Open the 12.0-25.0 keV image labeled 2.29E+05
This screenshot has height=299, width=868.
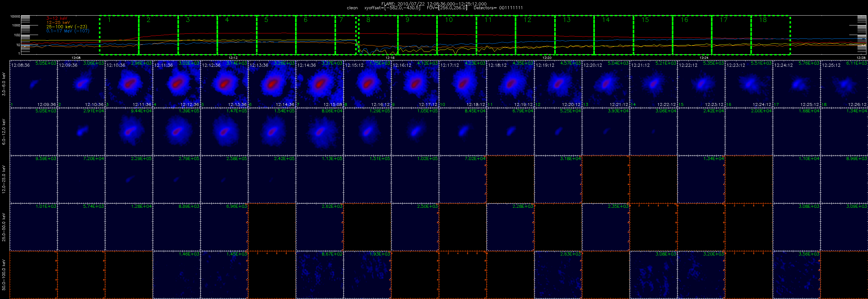click(129, 179)
